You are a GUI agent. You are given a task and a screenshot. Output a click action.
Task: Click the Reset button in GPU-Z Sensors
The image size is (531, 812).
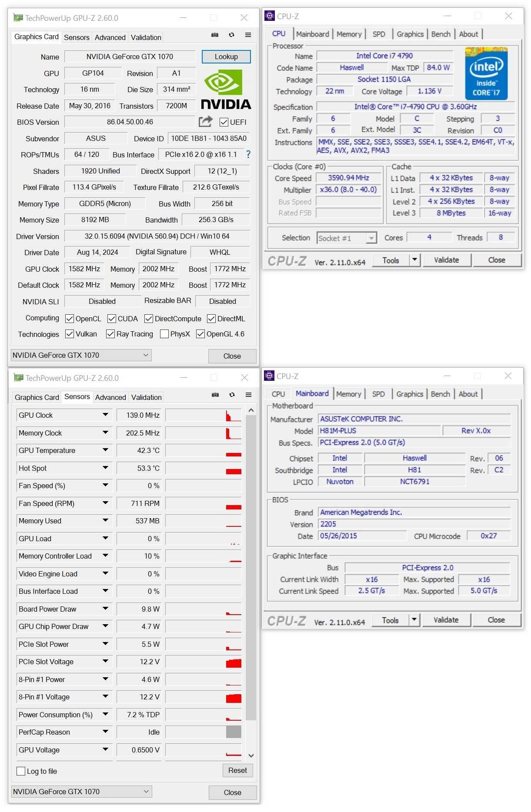pos(237,770)
